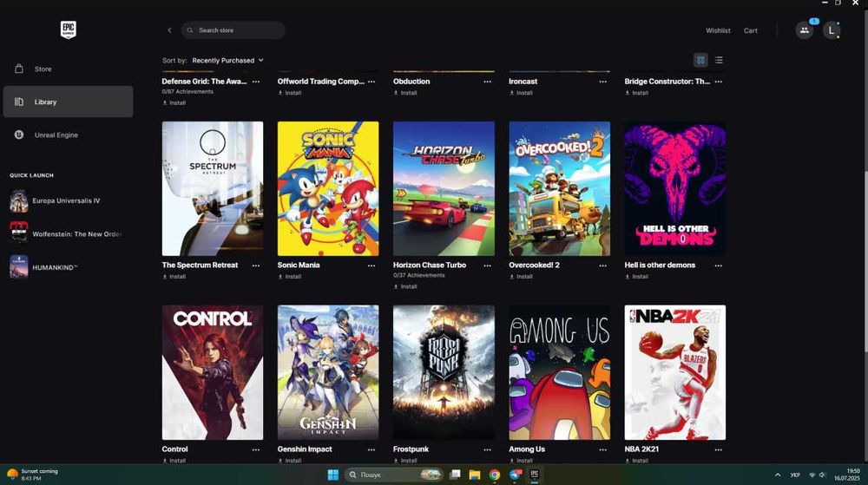Launch HUMANKIND from Quick Launch
The height and width of the screenshot is (485, 868).
tap(65, 267)
